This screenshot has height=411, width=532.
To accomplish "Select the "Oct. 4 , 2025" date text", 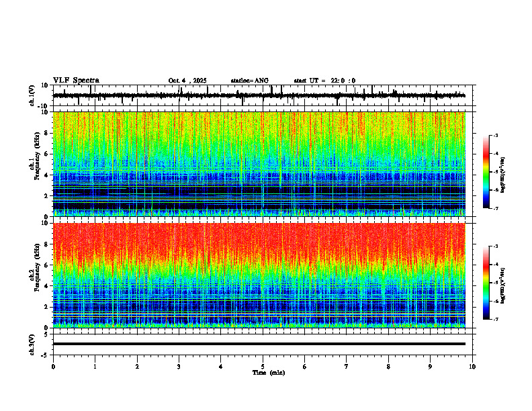I will [x=187, y=81].
